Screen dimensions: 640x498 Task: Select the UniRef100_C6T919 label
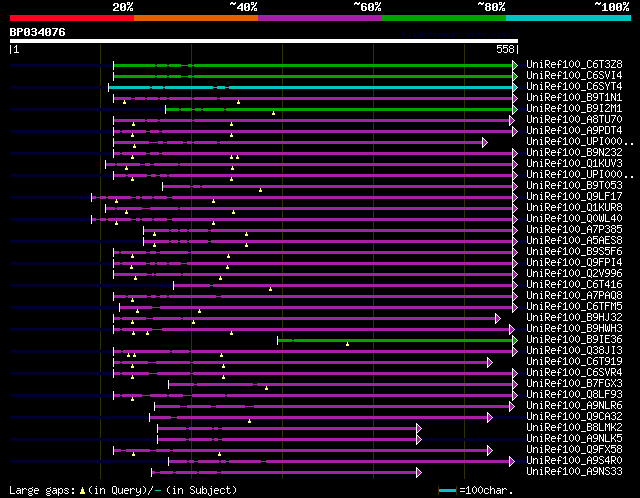(x=574, y=362)
